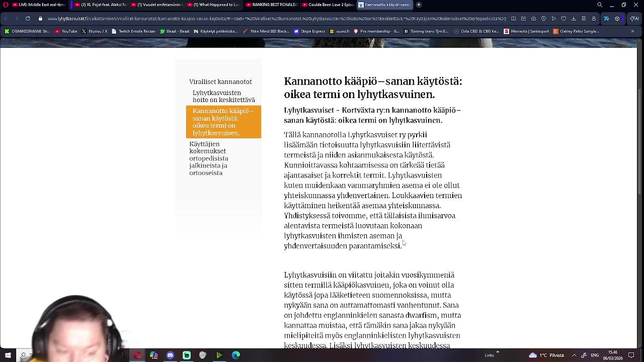Open YouTube bookmark
Screen dimensions: 644x362
pyautogui.click(x=66, y=31)
